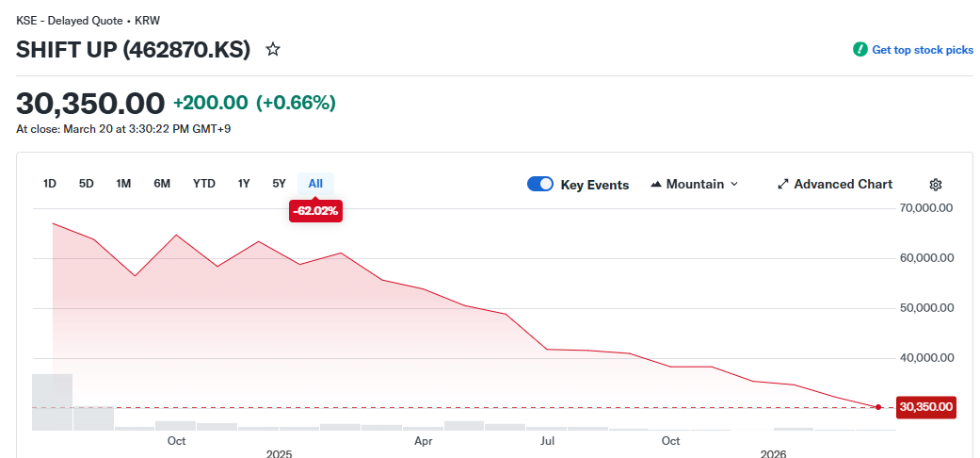Viewport: 980px width, 458px height.
Task: Toggle the Key Events switch off
Action: [540, 184]
